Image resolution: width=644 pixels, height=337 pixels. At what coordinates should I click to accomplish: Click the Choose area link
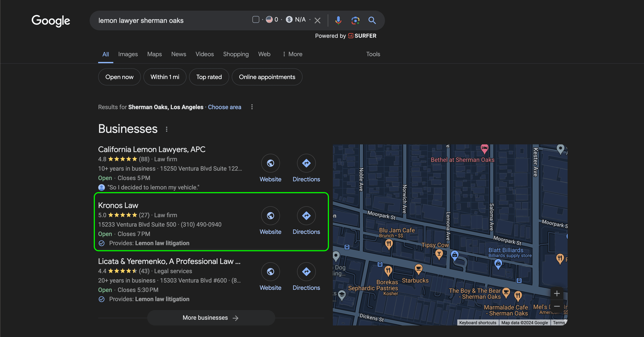click(x=224, y=107)
